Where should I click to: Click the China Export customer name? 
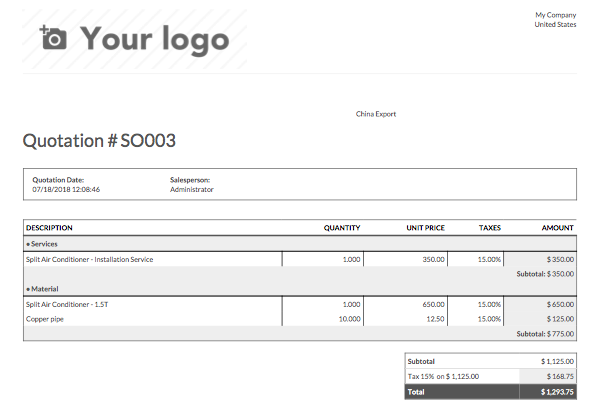click(x=376, y=114)
